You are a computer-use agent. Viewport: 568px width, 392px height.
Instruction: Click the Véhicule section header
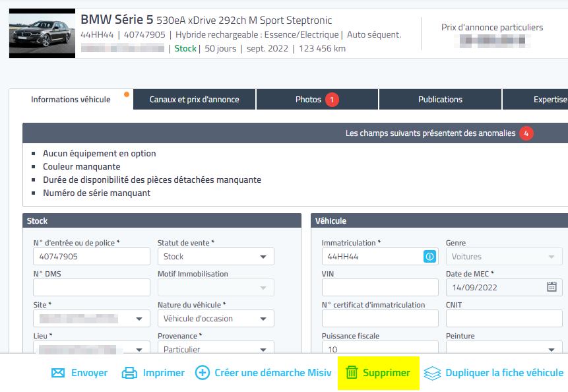click(439, 220)
